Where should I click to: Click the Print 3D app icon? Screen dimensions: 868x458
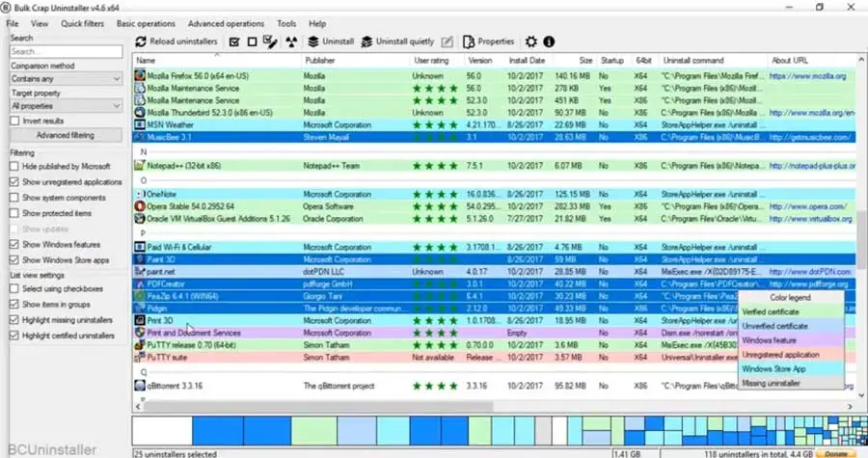point(140,320)
